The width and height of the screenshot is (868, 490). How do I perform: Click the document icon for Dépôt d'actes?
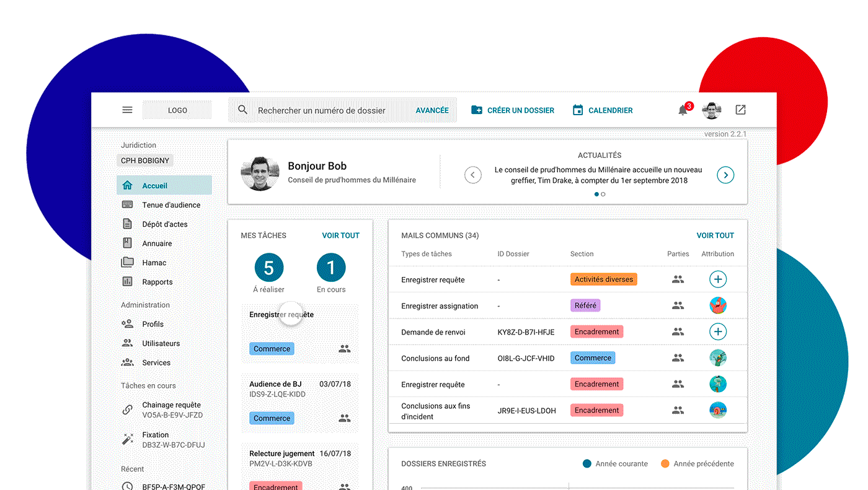pos(127,224)
